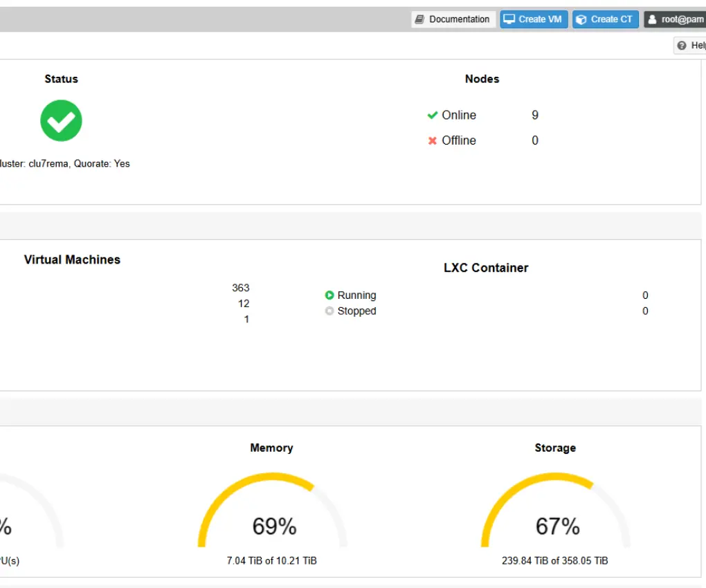706x588 pixels.
Task: Open the Documentation button
Action: click(x=453, y=19)
